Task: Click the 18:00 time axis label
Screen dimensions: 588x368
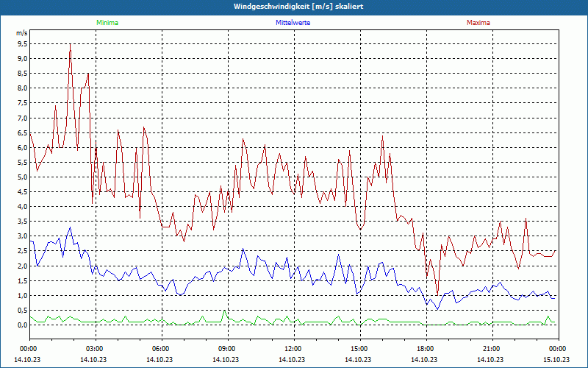Action: [x=425, y=348]
